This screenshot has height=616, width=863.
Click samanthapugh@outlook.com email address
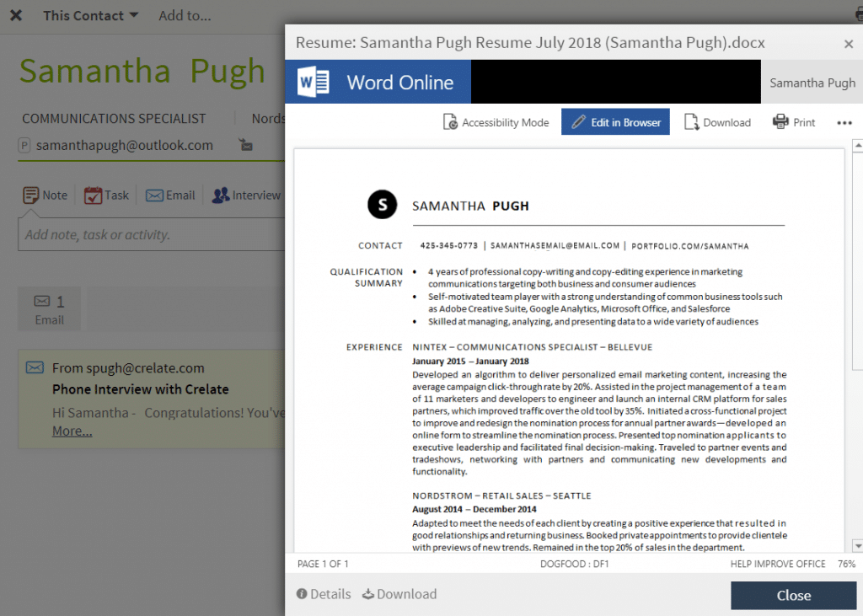tap(125, 145)
